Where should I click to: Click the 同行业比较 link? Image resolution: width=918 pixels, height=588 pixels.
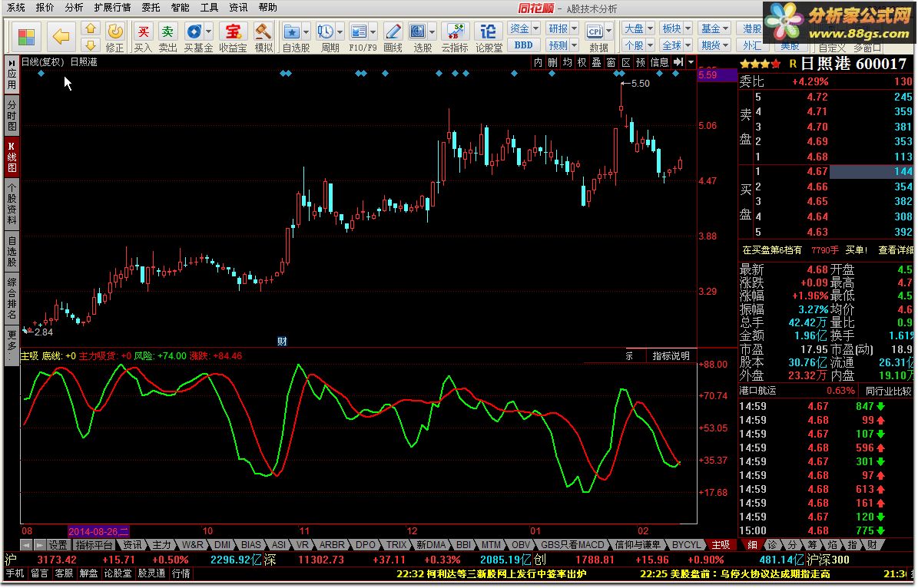(x=888, y=390)
